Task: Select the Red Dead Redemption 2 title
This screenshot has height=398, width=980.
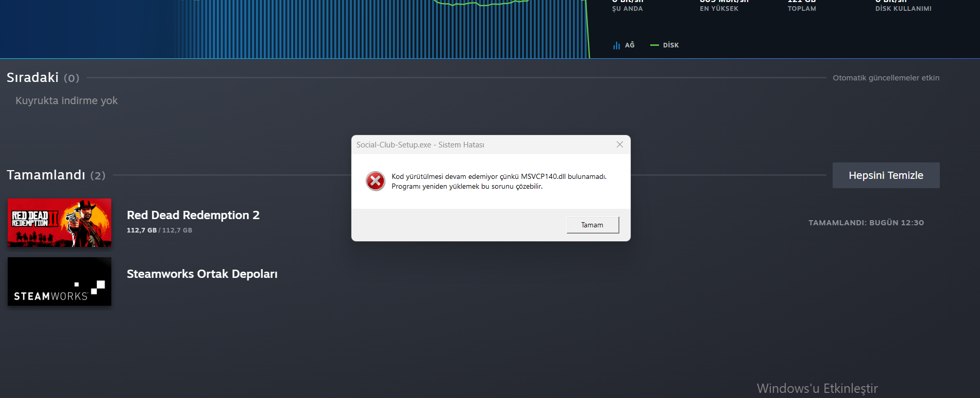Action: tap(193, 215)
